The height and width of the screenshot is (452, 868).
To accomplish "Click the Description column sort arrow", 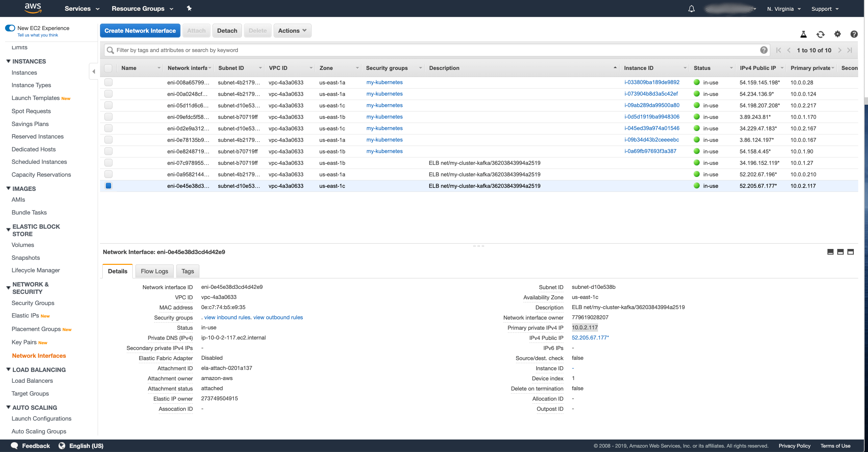I will 615,68.
